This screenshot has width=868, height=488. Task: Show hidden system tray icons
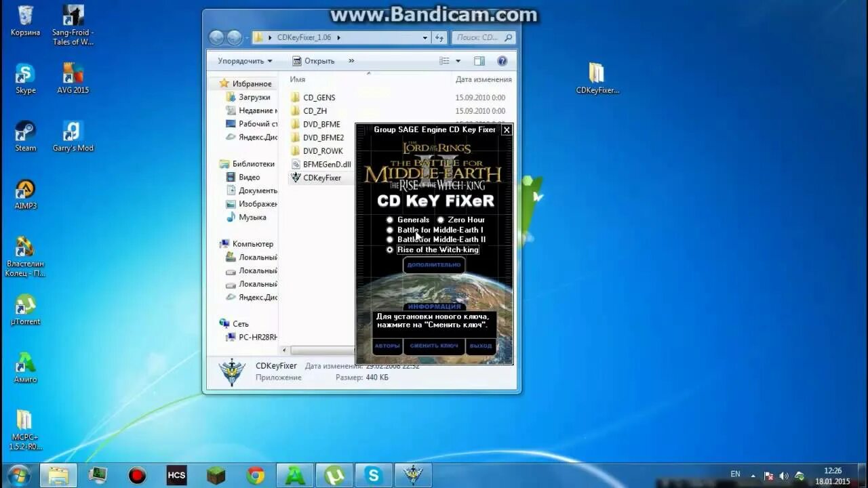[x=753, y=476]
